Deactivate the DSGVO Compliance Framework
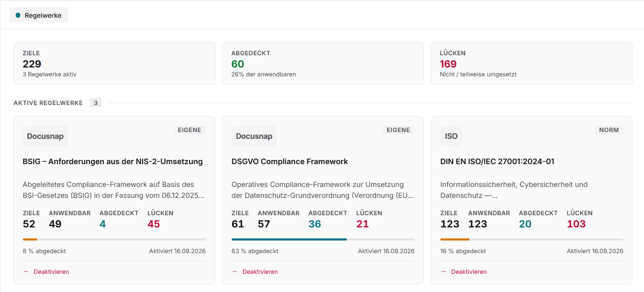644x292 pixels. coord(255,272)
